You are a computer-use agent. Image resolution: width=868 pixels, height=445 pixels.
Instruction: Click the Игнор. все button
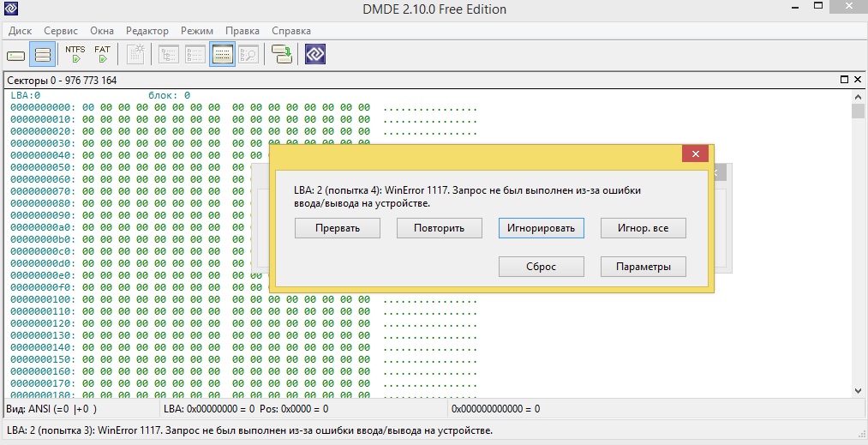[x=644, y=228]
